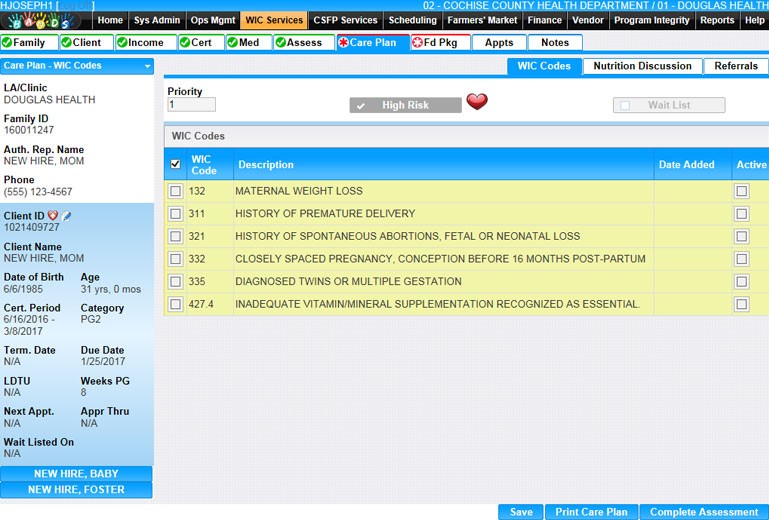Expand the NEW HIRE, FOSTER client panel
769x520 pixels.
[x=76, y=490]
